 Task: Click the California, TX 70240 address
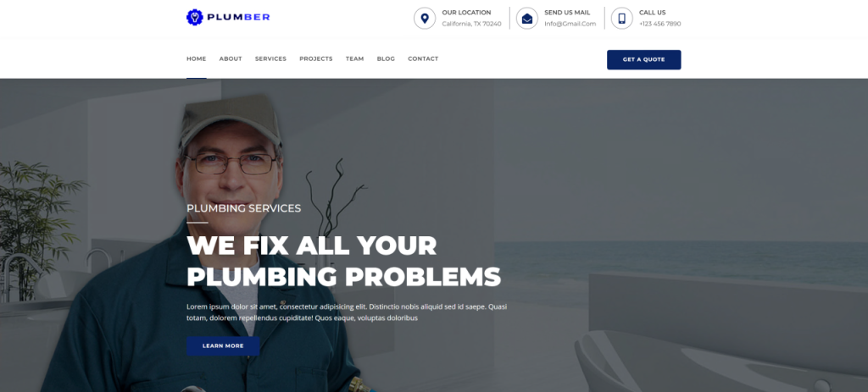tap(471, 24)
